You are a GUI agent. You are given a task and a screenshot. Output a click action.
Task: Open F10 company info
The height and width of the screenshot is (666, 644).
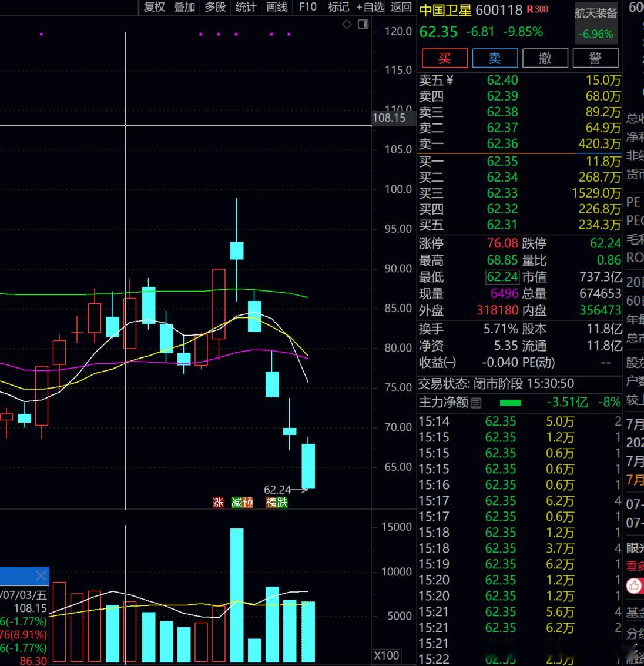pos(308,7)
